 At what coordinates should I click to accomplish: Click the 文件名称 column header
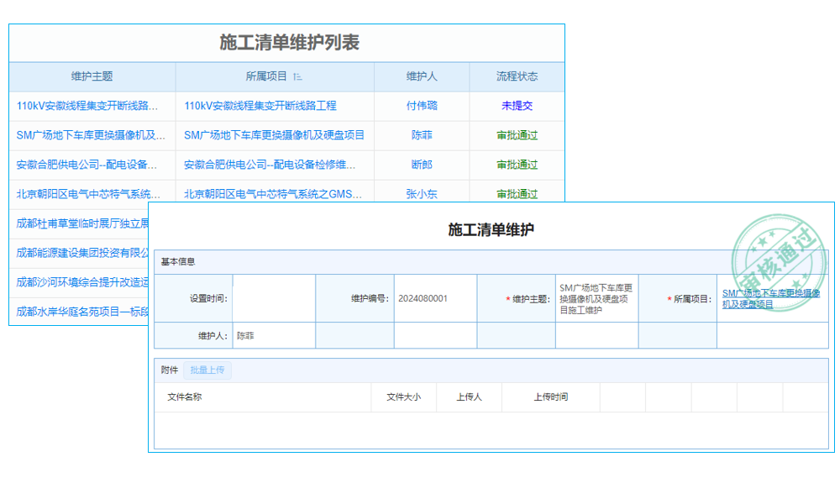[186, 396]
